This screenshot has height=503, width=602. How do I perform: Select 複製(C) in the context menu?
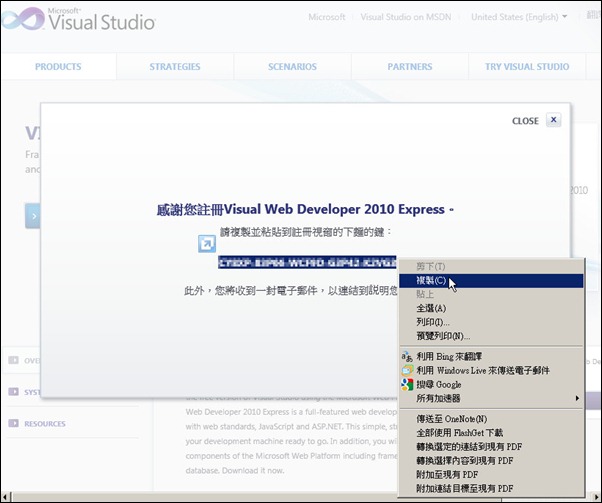pyautogui.click(x=491, y=281)
